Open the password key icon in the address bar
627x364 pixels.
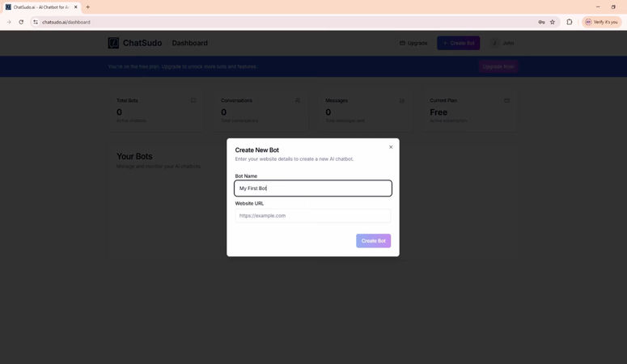(541, 22)
